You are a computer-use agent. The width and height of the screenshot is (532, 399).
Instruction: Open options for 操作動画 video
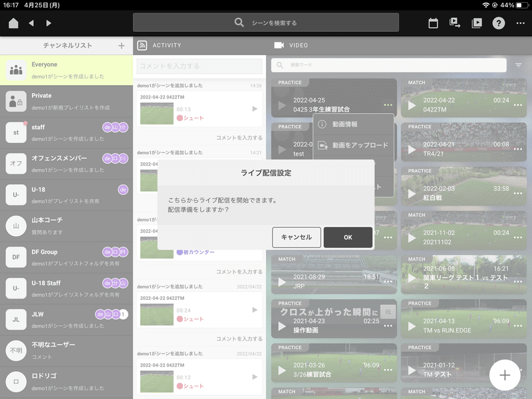coord(388,325)
